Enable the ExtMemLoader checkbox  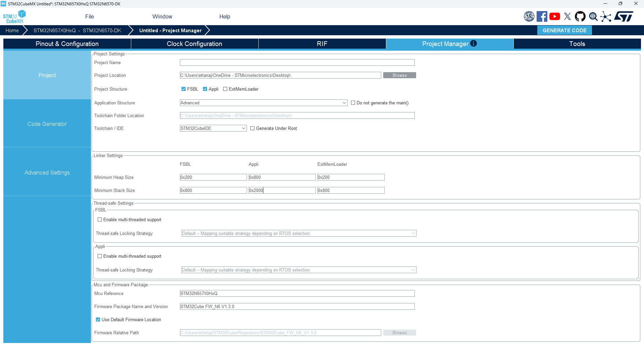tap(225, 89)
